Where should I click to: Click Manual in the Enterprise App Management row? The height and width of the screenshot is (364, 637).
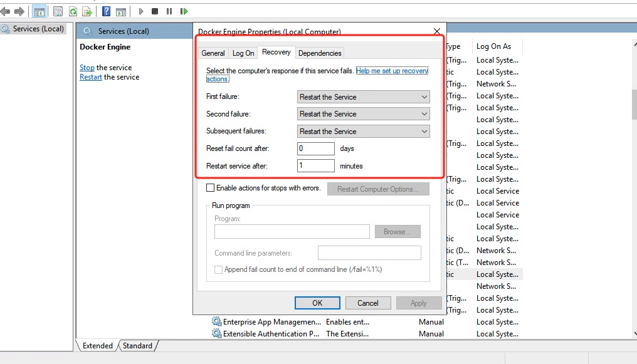click(431, 322)
